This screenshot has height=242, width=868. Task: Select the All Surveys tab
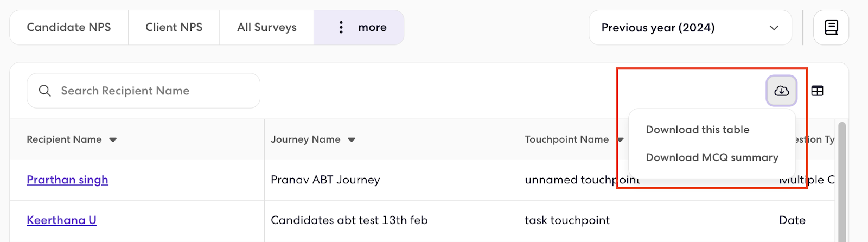click(x=267, y=27)
